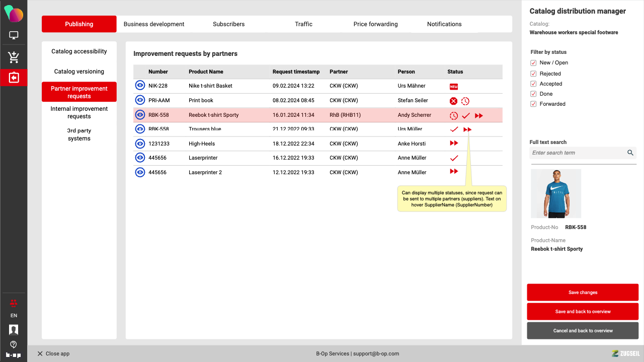Click Cancel and back to overview

tap(583, 331)
